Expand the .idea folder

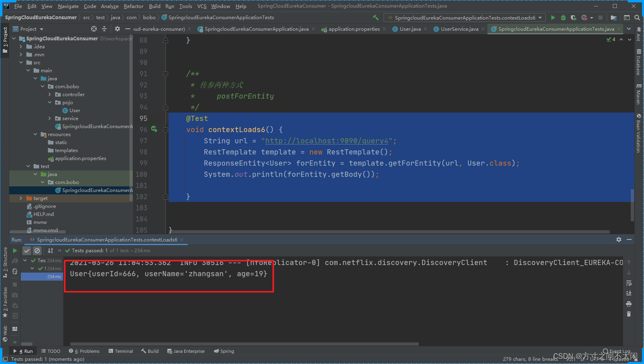tap(21, 47)
